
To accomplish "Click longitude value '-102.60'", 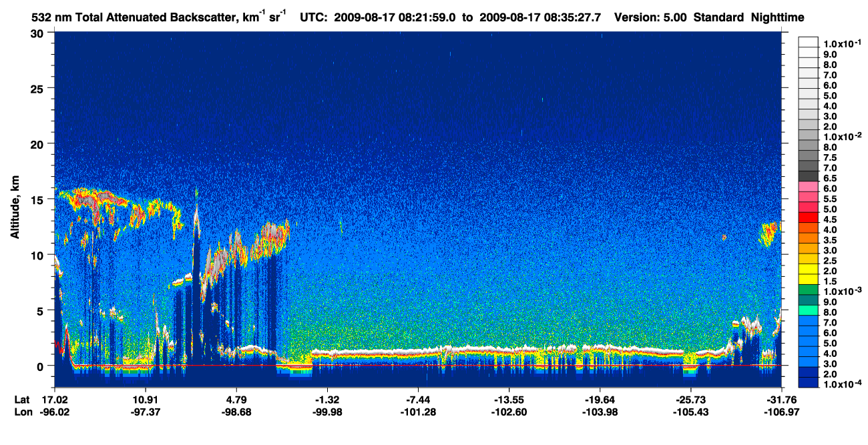I will pyautogui.click(x=509, y=412).
